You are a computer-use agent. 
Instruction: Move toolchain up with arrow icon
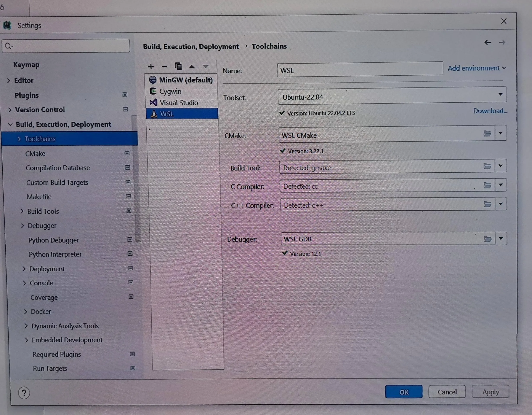[192, 67]
